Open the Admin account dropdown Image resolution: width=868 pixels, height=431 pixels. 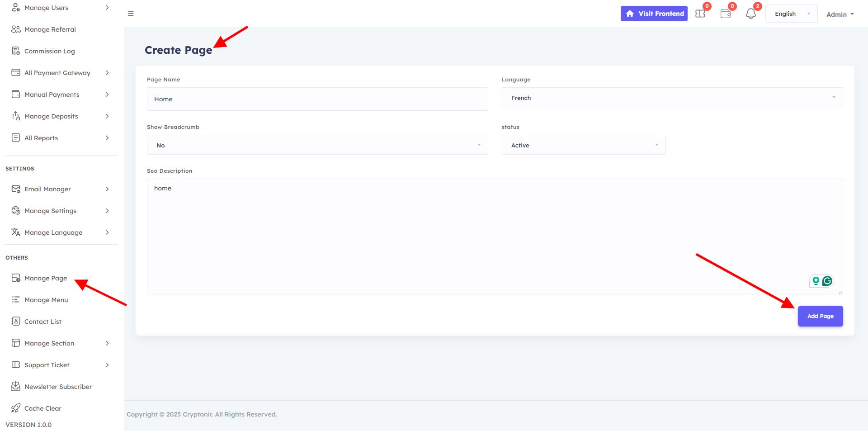[840, 14]
